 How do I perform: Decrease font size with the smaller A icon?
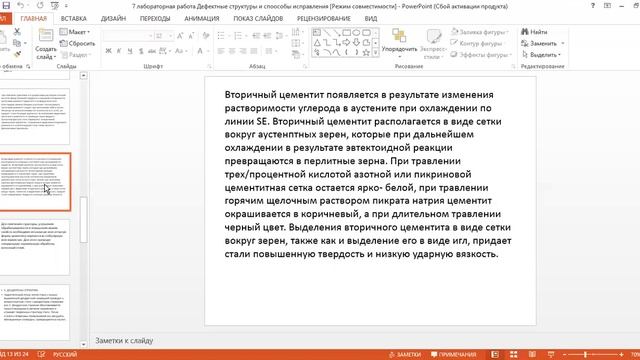click(x=191, y=36)
